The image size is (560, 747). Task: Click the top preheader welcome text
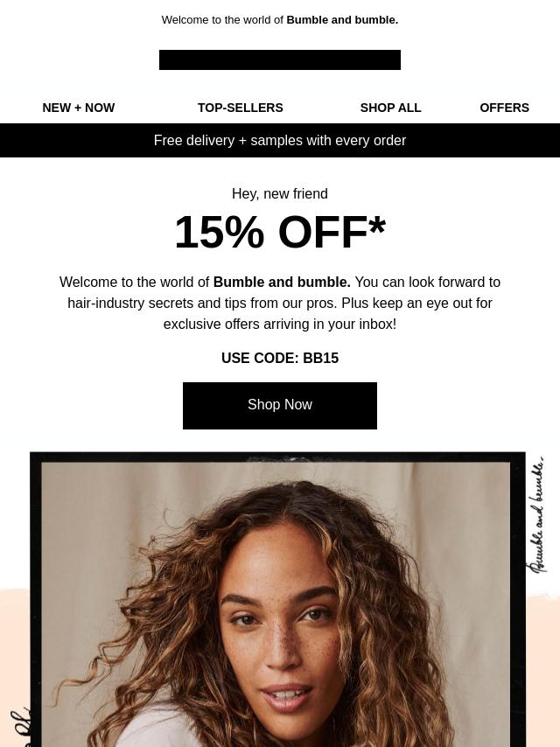coord(280,20)
